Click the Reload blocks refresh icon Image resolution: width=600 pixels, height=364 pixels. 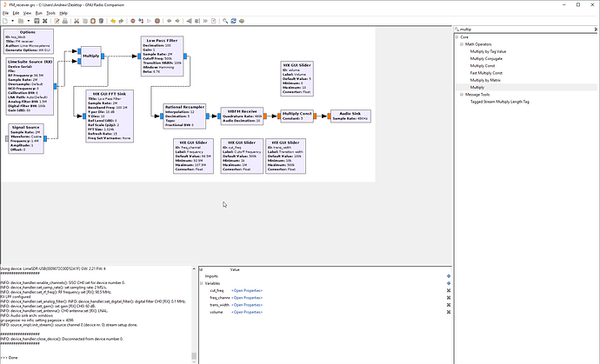coord(233,21)
